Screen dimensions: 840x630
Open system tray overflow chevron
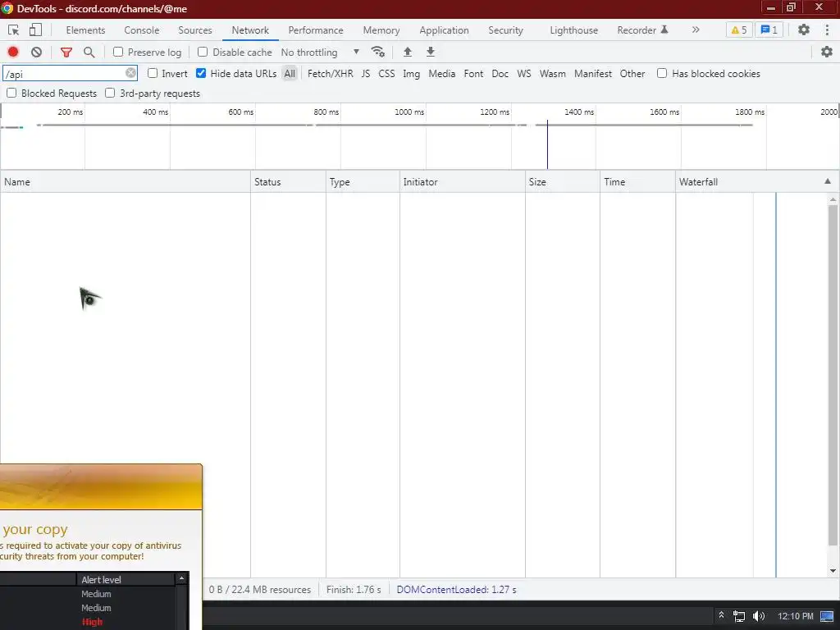click(x=721, y=615)
